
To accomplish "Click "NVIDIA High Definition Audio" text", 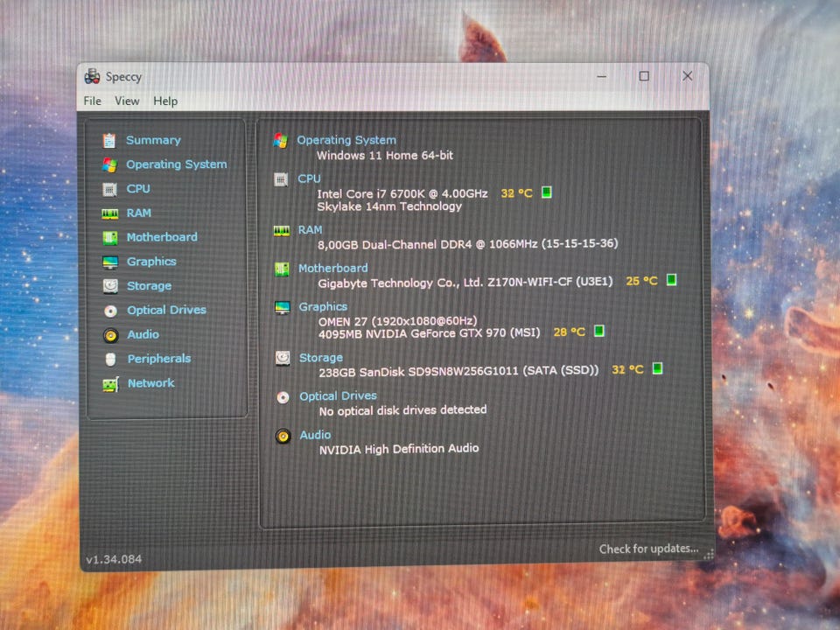I will 399,449.
